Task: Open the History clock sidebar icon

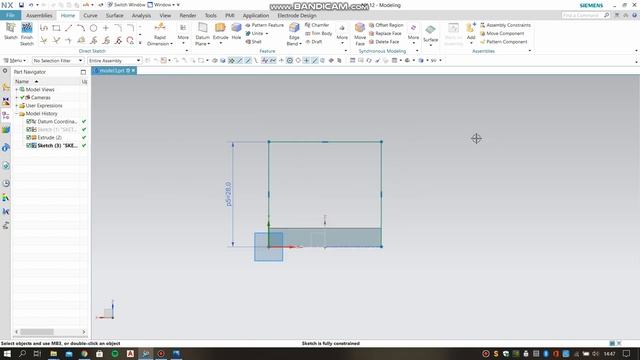Action: 6,183
